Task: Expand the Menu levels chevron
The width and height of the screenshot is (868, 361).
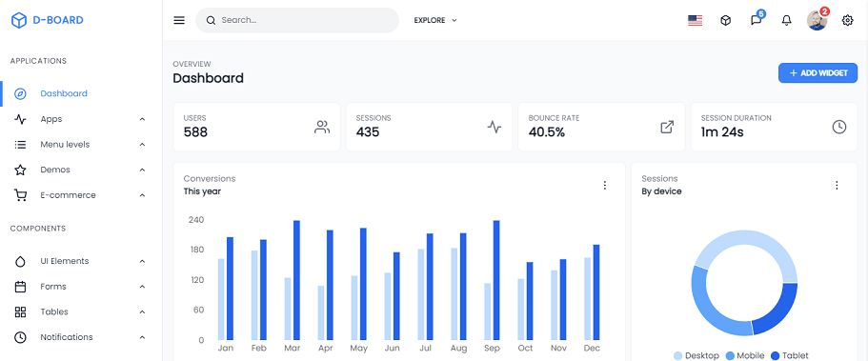Action: point(142,145)
